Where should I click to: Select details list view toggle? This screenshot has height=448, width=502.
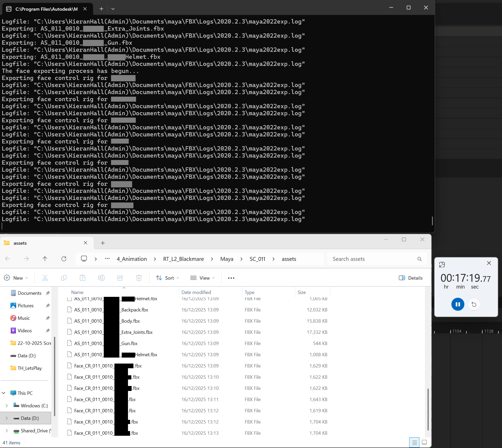(x=414, y=442)
